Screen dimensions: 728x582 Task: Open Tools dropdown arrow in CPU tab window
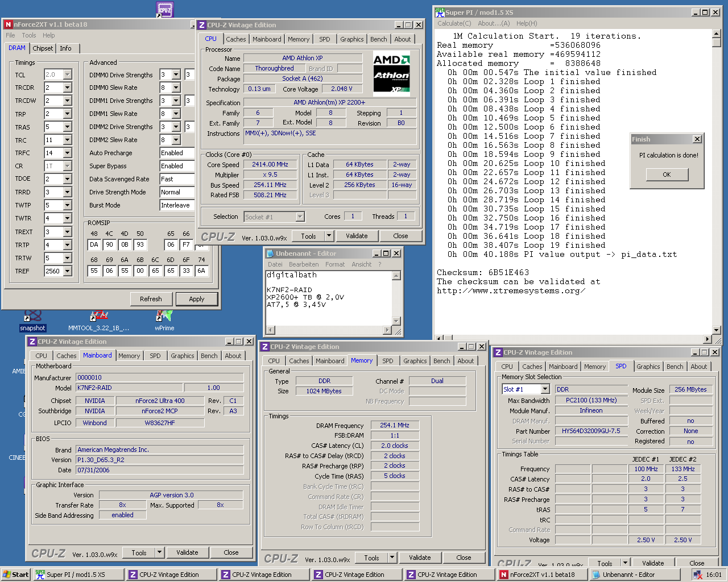pyautogui.click(x=329, y=236)
